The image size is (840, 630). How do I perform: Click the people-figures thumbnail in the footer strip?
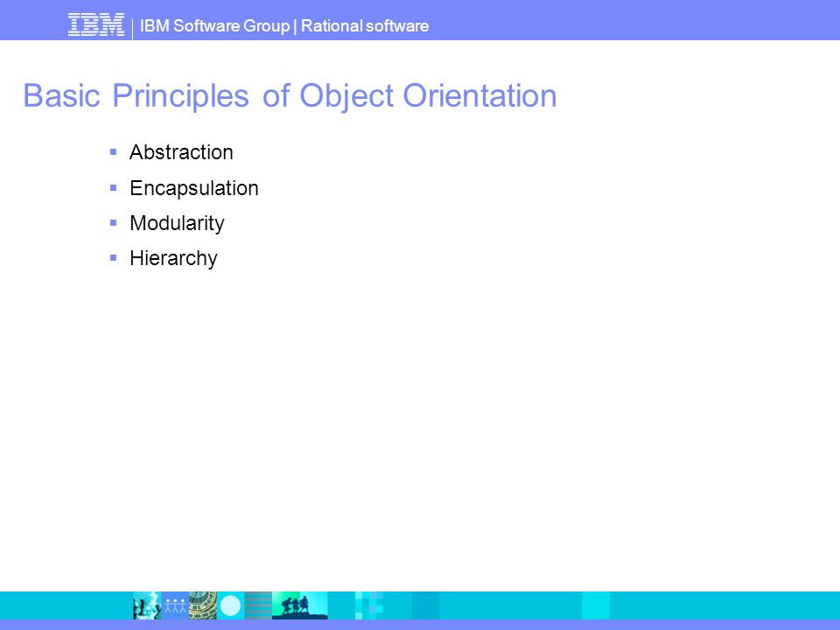pyautogui.click(x=175, y=605)
